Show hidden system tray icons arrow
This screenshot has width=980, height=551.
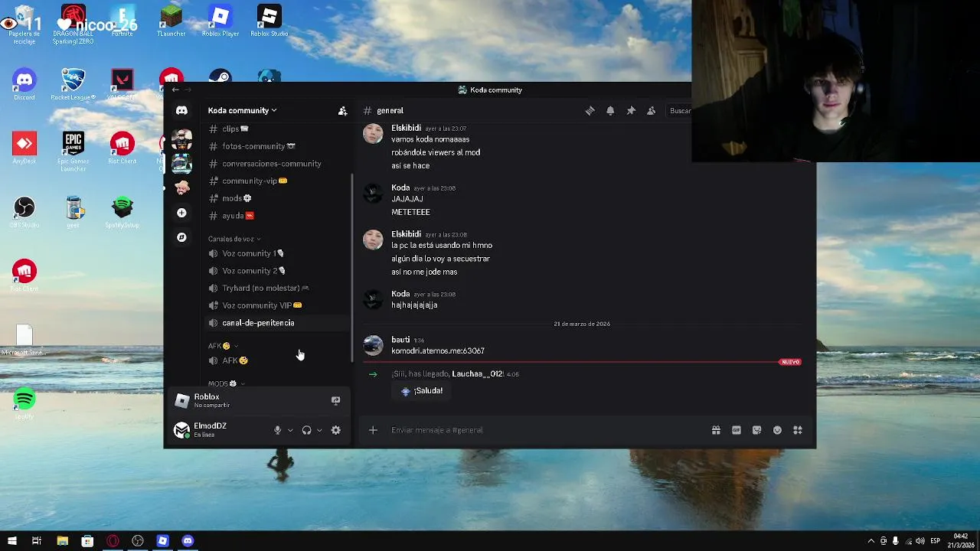click(871, 541)
